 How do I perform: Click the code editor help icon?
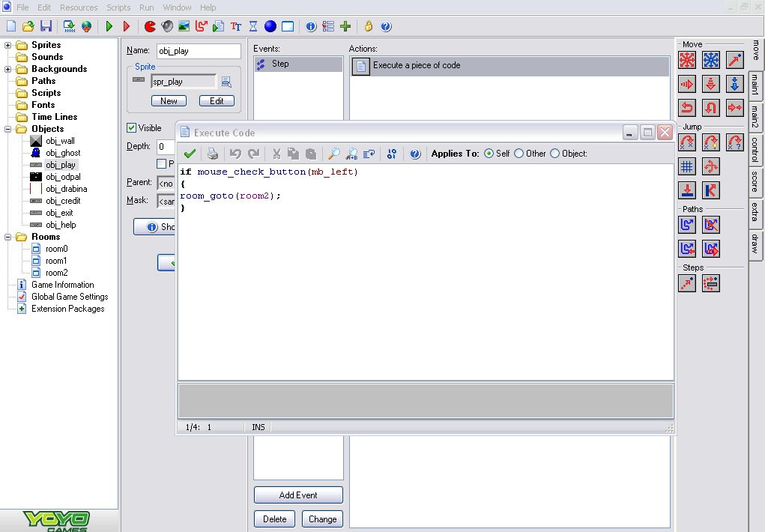[414, 154]
